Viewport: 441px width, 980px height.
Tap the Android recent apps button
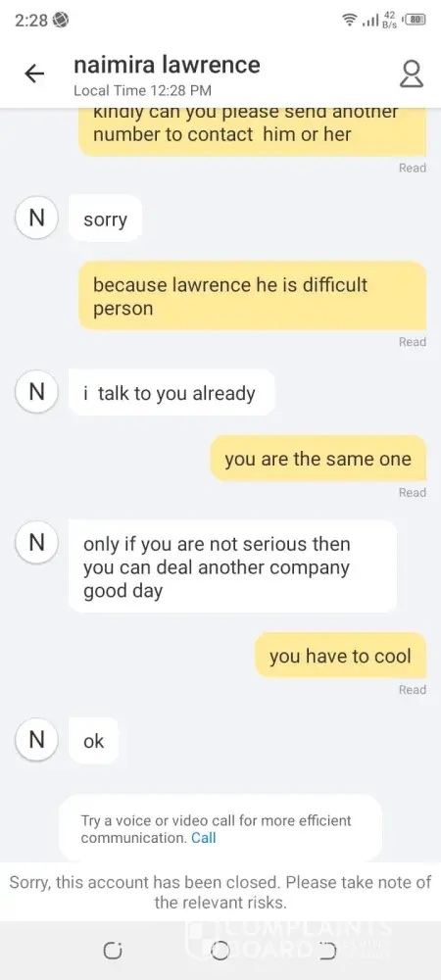tap(113, 951)
